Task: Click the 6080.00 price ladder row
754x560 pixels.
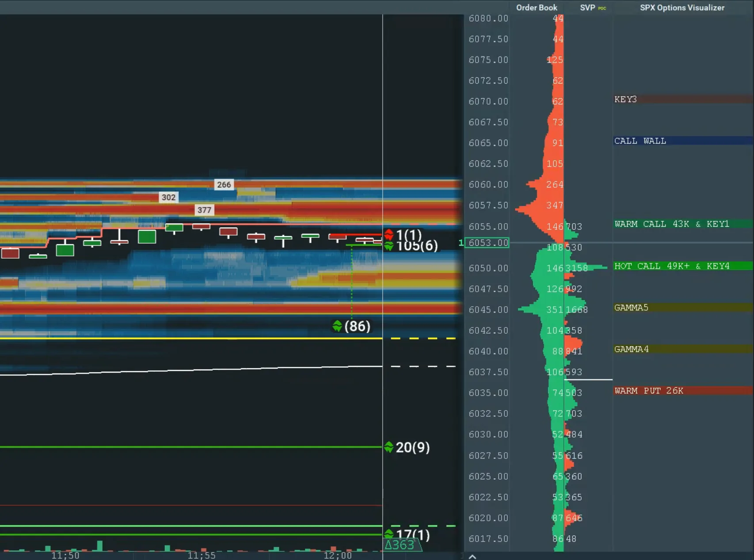Action: (x=488, y=19)
